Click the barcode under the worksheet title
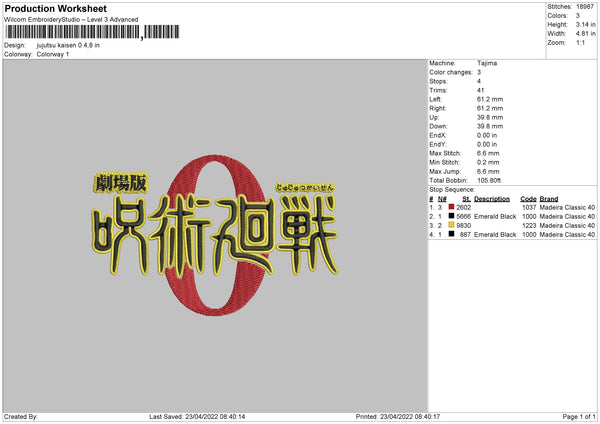This screenshot has width=600, height=424. [x=92, y=32]
